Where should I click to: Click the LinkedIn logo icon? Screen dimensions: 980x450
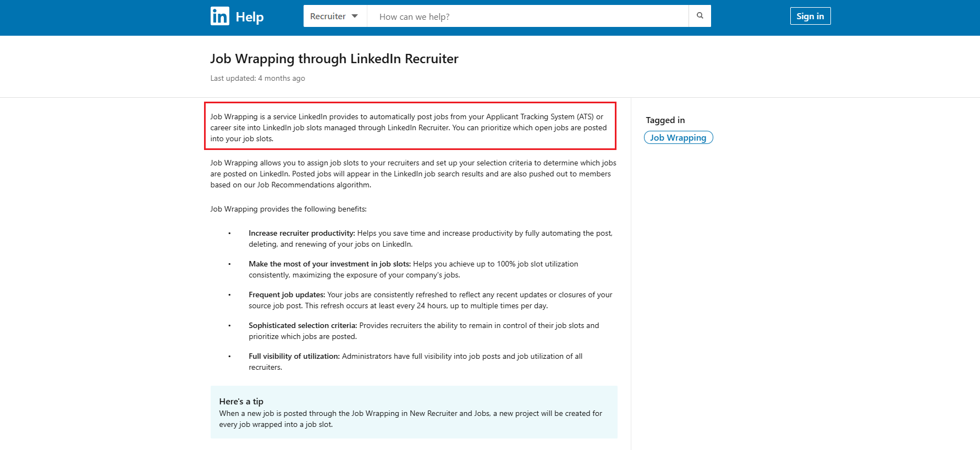point(219,16)
